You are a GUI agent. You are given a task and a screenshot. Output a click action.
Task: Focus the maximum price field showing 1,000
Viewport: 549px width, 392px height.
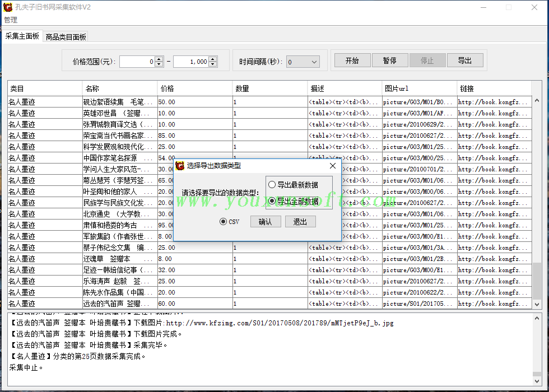(x=191, y=62)
